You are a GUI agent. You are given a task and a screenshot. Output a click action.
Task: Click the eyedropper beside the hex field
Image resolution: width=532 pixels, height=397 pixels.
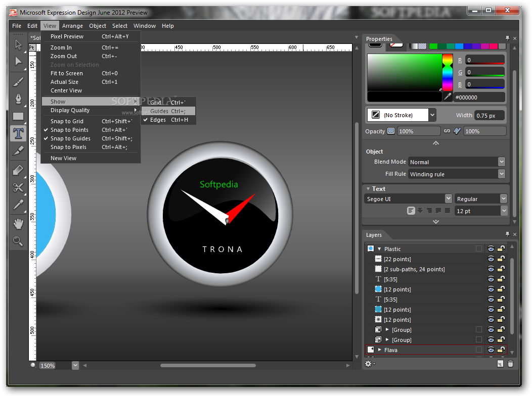tap(448, 97)
